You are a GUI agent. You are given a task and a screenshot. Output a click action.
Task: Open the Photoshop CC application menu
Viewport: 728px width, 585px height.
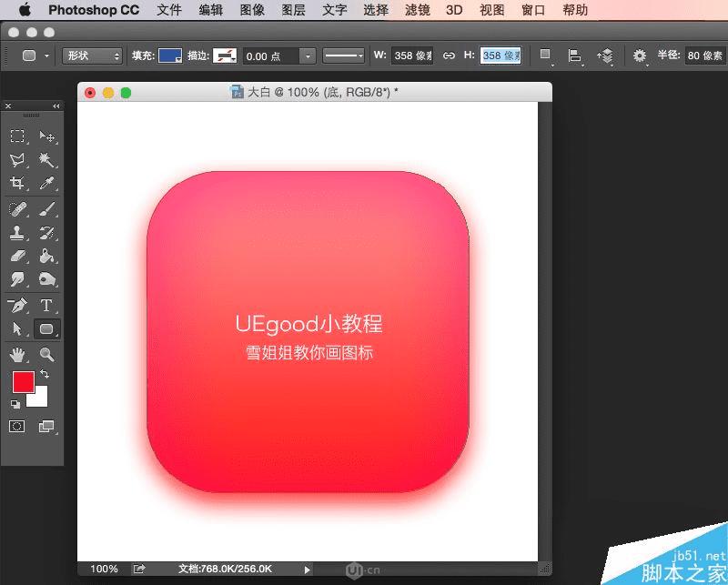(x=94, y=10)
